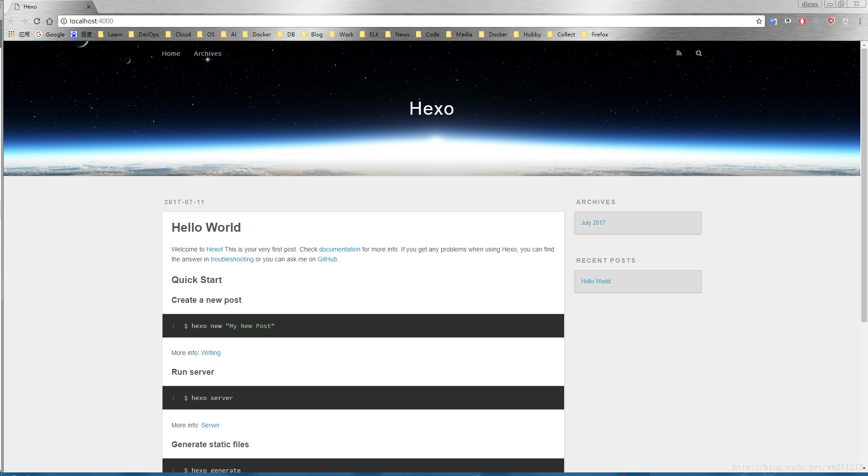The width and height of the screenshot is (868, 476).
Task: Open the Server more info link
Action: (x=210, y=425)
